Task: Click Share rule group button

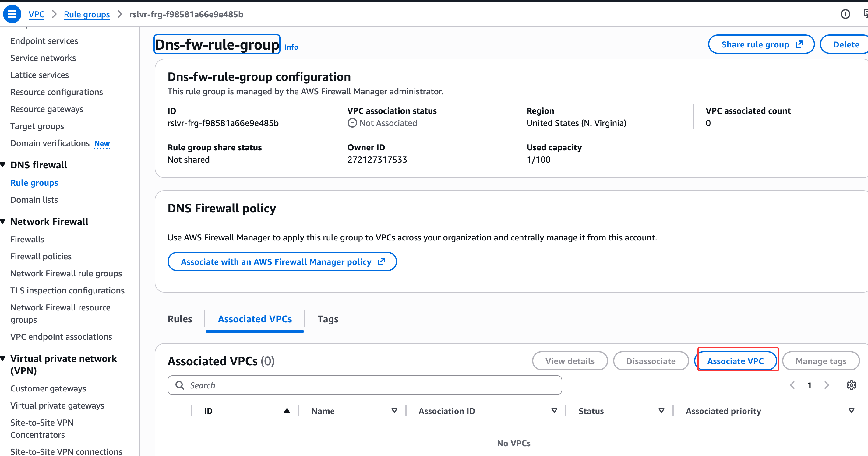Action: (x=761, y=44)
